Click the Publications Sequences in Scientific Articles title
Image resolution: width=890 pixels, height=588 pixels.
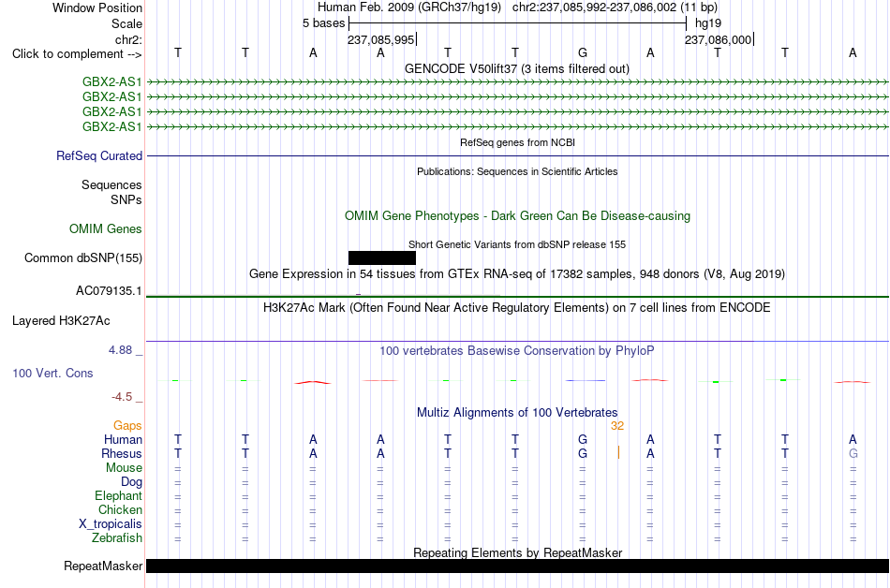(x=517, y=171)
